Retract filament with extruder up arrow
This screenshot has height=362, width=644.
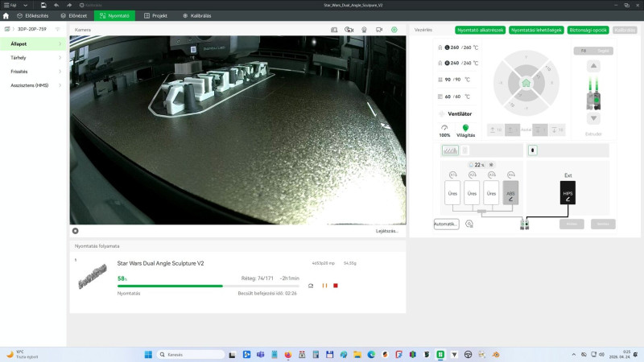click(593, 66)
